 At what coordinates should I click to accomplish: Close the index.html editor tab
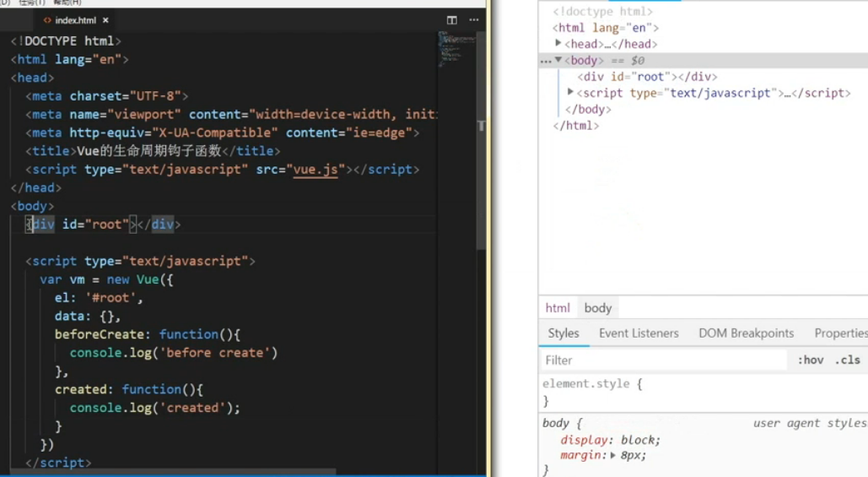(x=105, y=20)
